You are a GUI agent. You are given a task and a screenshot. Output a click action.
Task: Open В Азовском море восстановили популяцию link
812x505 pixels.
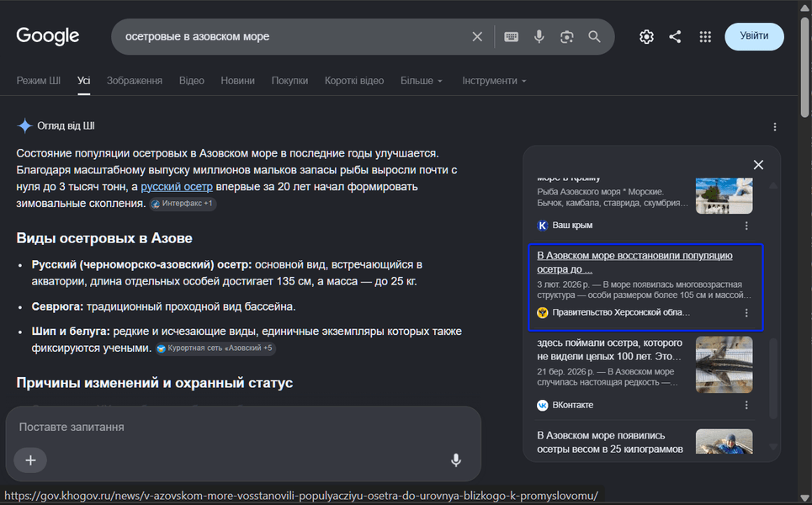634,262
